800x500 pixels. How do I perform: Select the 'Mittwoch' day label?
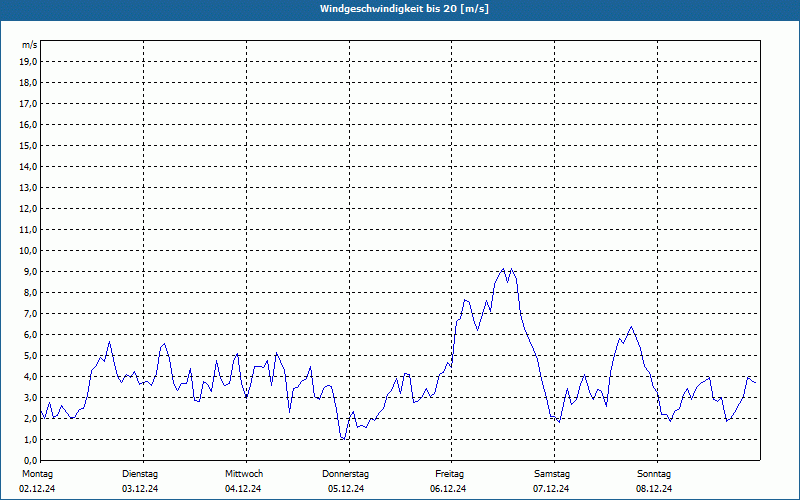tap(244, 474)
